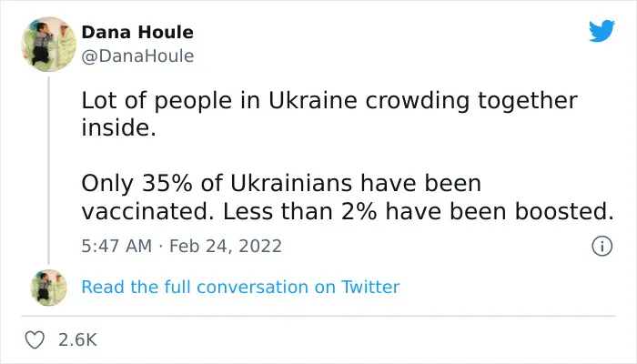Open the Feb 24, 2022 date link
The width and height of the screenshot is (637, 364).
pos(226,247)
